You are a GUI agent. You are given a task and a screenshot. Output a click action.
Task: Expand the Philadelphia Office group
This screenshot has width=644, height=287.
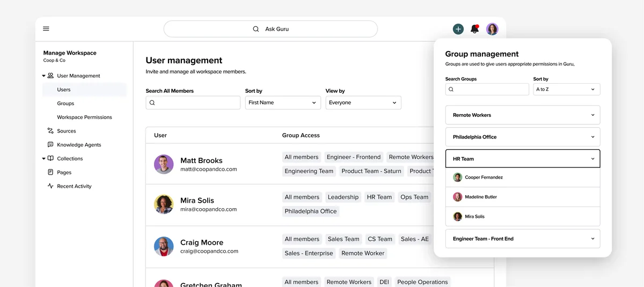point(523,137)
